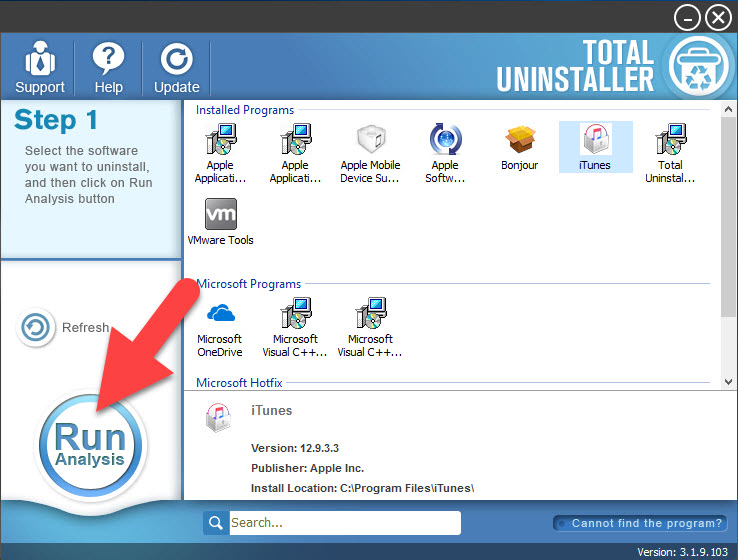
Task: Select iTunes in Installed Programs list
Action: (x=595, y=147)
